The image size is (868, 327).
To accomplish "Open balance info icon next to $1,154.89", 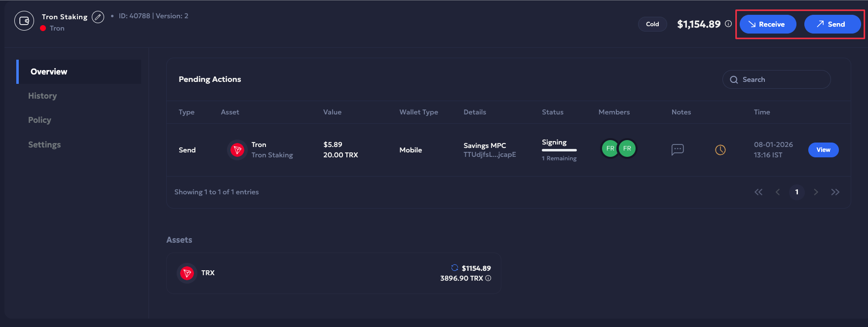I will point(728,24).
